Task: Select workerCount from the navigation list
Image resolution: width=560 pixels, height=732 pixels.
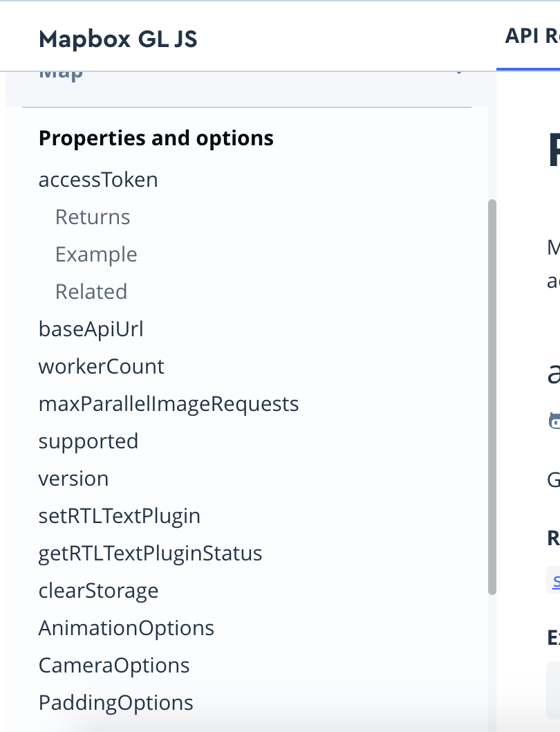Action: (101, 366)
